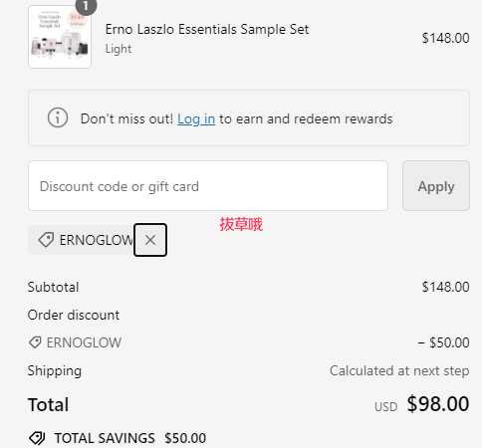This screenshot has height=448, width=482.
Task: Click the product price $148.00 at top
Action: pyautogui.click(x=445, y=38)
